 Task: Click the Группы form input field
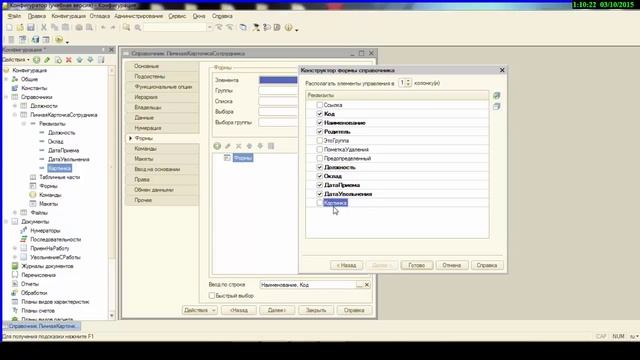click(x=278, y=91)
